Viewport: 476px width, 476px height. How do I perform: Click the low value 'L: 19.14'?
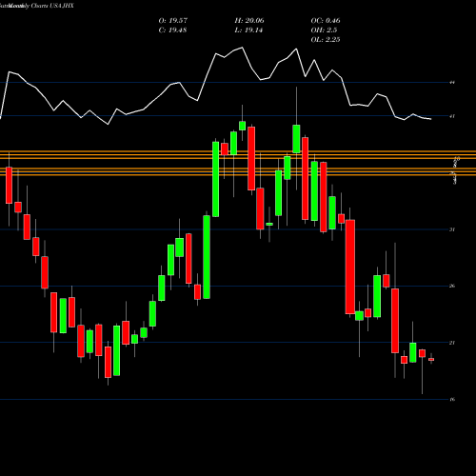[x=248, y=30]
